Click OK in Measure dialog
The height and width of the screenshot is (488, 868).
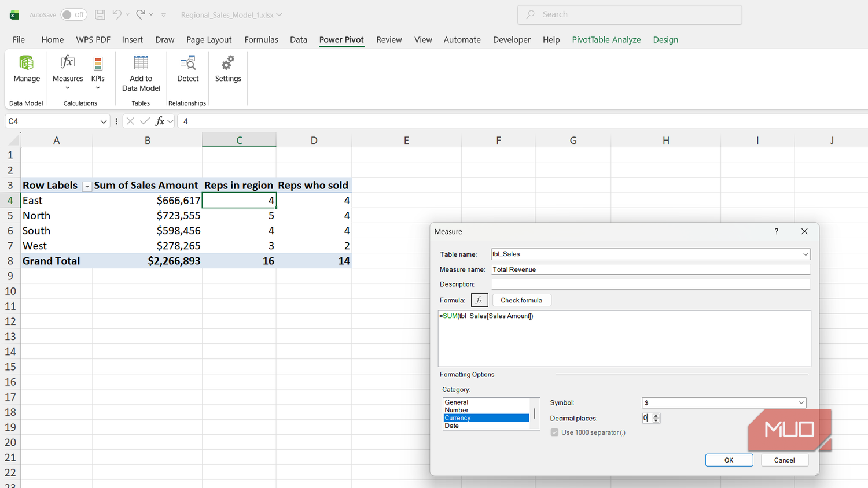click(729, 460)
